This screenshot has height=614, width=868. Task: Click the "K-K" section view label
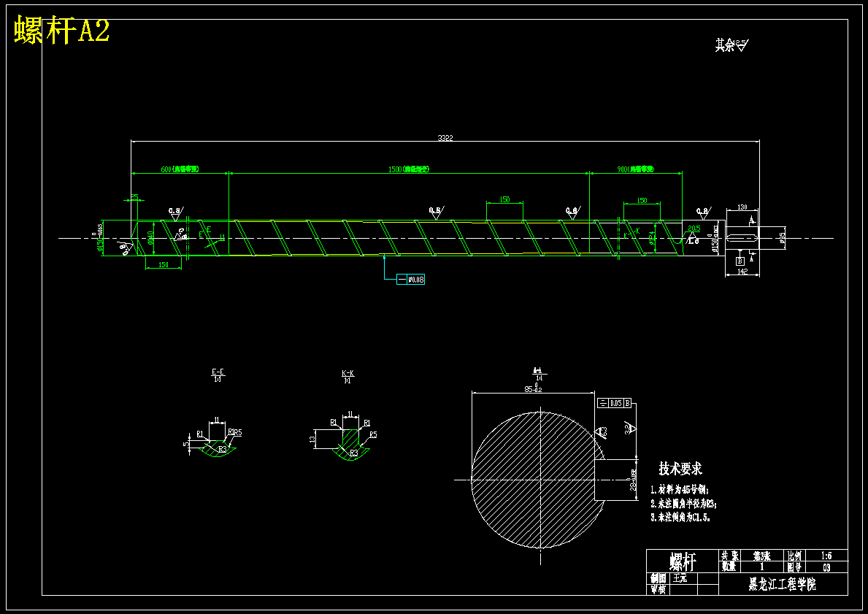click(x=347, y=374)
